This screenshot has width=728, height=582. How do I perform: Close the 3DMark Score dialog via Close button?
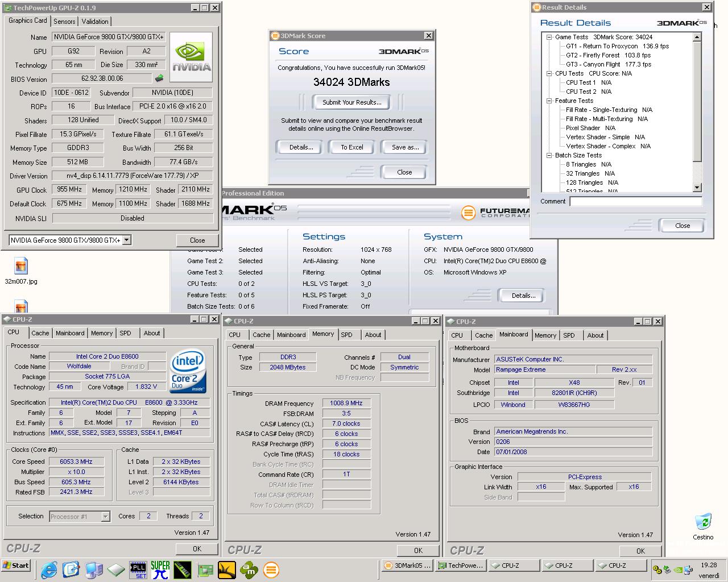pos(404,172)
